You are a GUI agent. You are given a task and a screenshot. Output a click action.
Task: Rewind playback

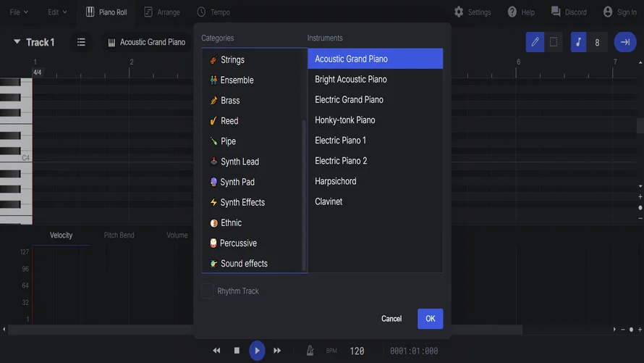point(216,351)
